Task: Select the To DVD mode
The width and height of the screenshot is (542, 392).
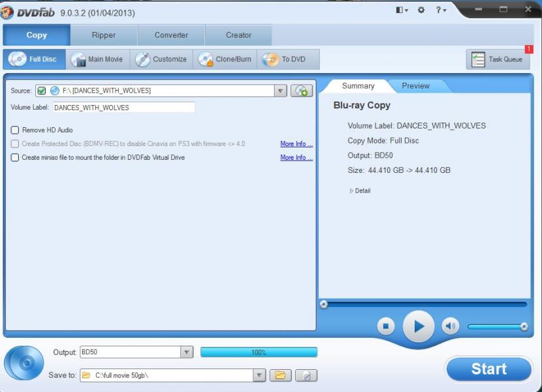Action: tap(287, 59)
